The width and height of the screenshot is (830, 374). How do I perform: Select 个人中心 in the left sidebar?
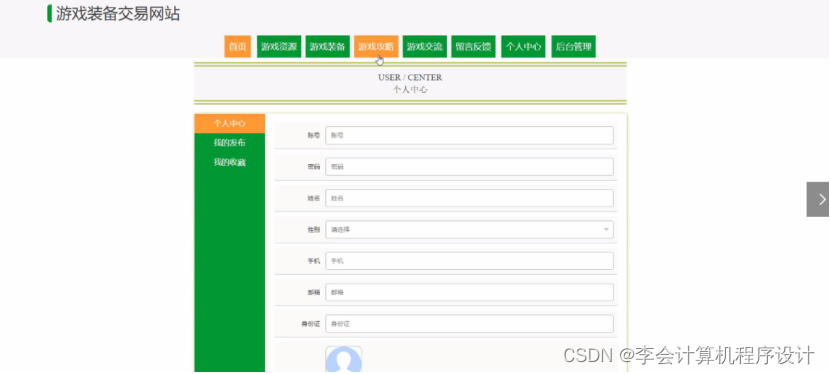click(x=230, y=123)
